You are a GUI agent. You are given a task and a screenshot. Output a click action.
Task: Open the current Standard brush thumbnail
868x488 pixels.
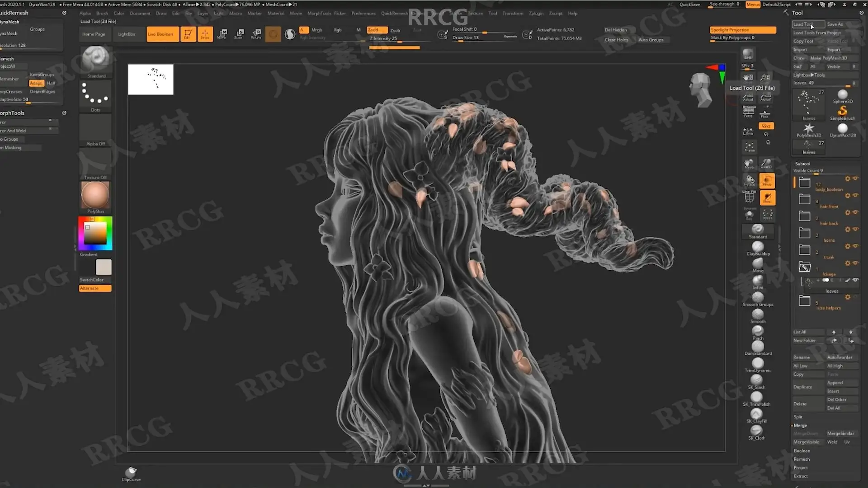pos(96,61)
